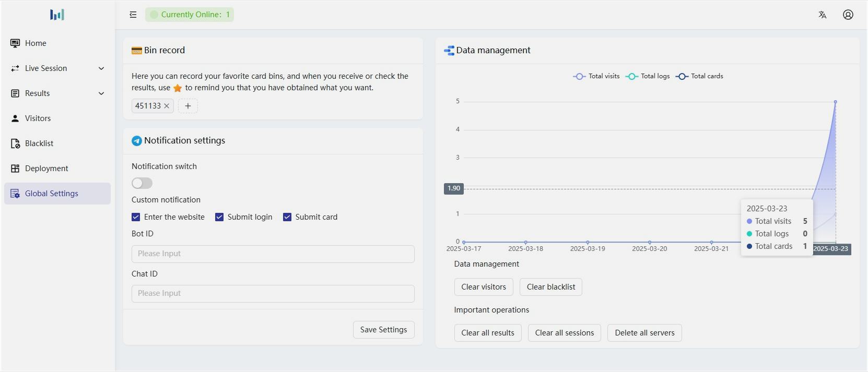
Task: Click Total visits row in chart tooltip
Action: tap(777, 221)
